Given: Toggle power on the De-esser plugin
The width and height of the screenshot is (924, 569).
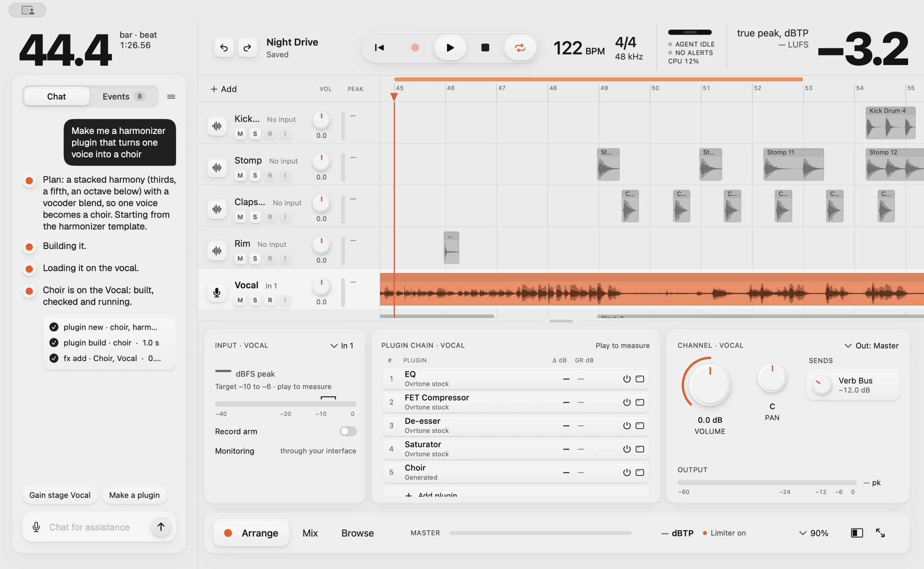Looking at the screenshot, I should (627, 426).
